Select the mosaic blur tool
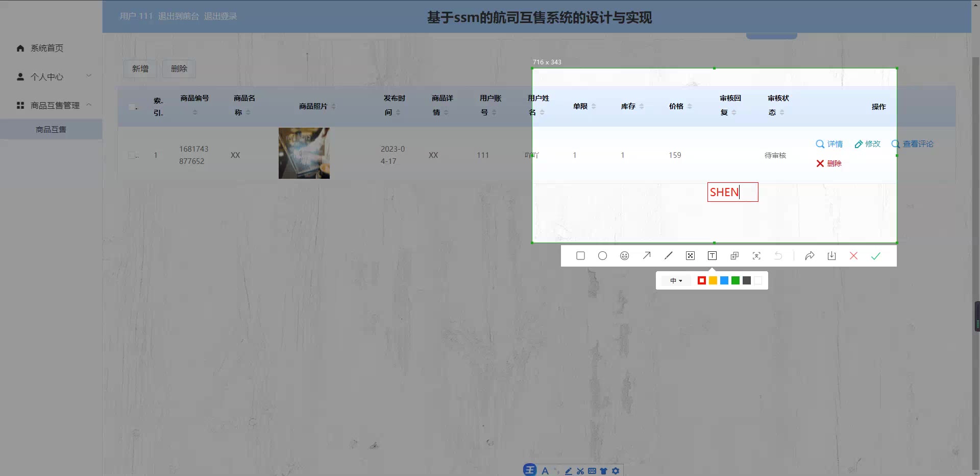 pos(690,256)
